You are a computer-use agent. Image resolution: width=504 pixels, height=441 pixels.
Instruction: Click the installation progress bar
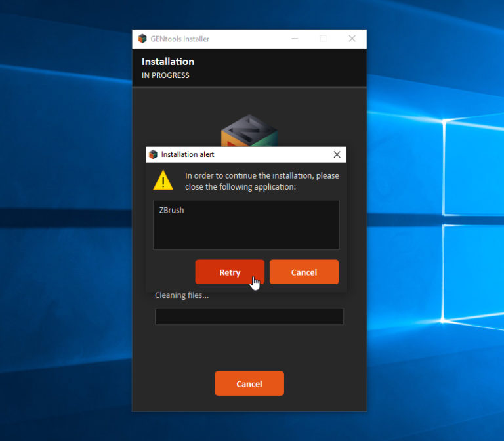click(249, 316)
